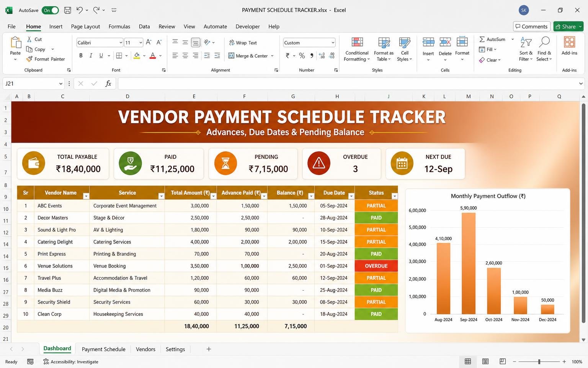Screen dimensions: 588x368
Task: Decrease font size with the smaller A icon
Action: (x=159, y=42)
